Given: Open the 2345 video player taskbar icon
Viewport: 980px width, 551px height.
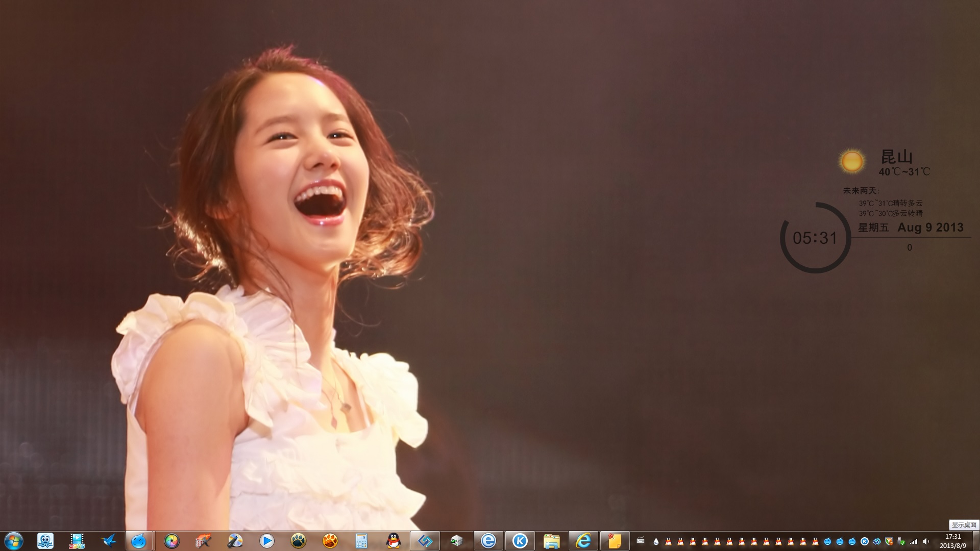Looking at the screenshot, I should coord(77,541).
